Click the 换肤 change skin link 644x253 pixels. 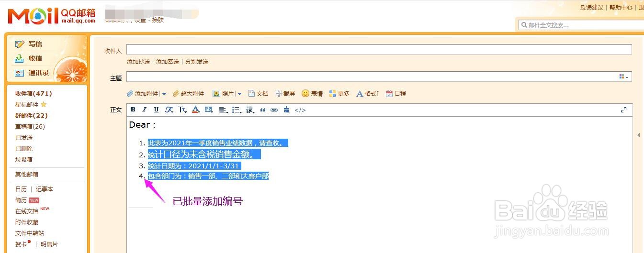(x=158, y=20)
